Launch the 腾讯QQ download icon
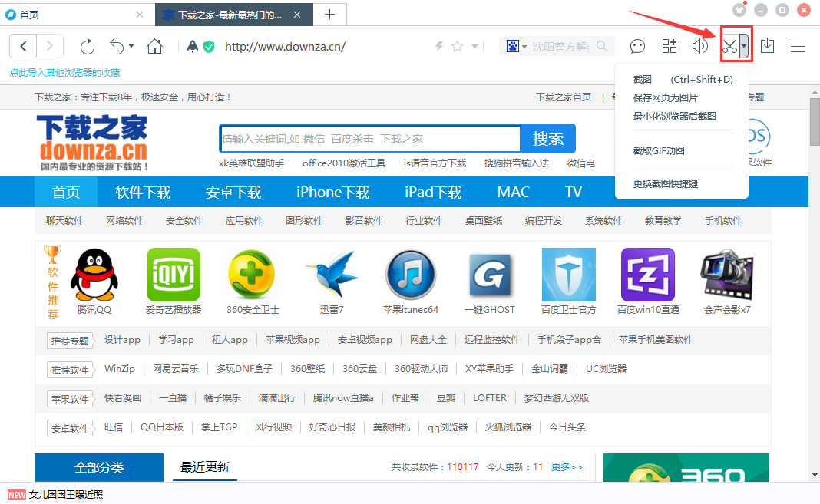This screenshot has height=504, width=820. [94, 275]
